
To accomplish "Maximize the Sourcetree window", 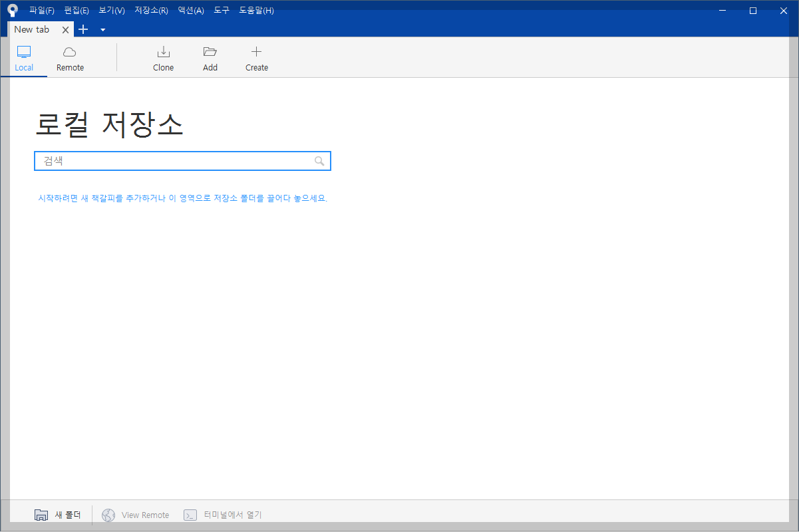I will point(753,10).
